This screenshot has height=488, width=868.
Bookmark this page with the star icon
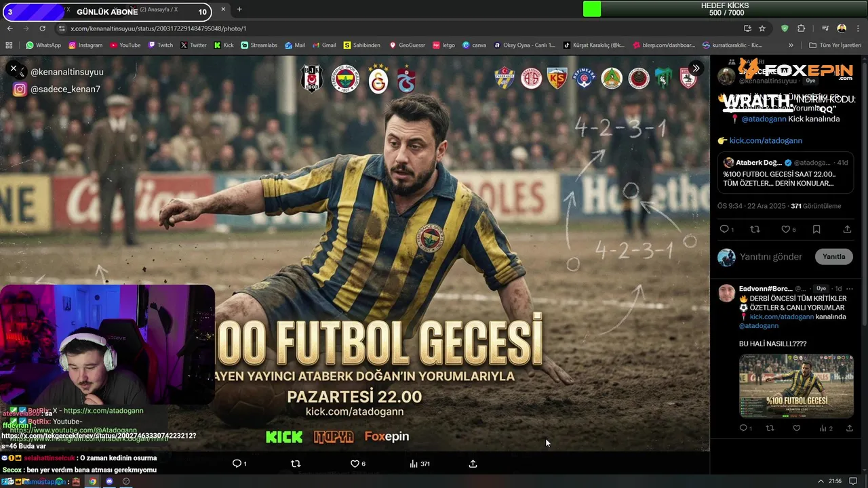(762, 28)
